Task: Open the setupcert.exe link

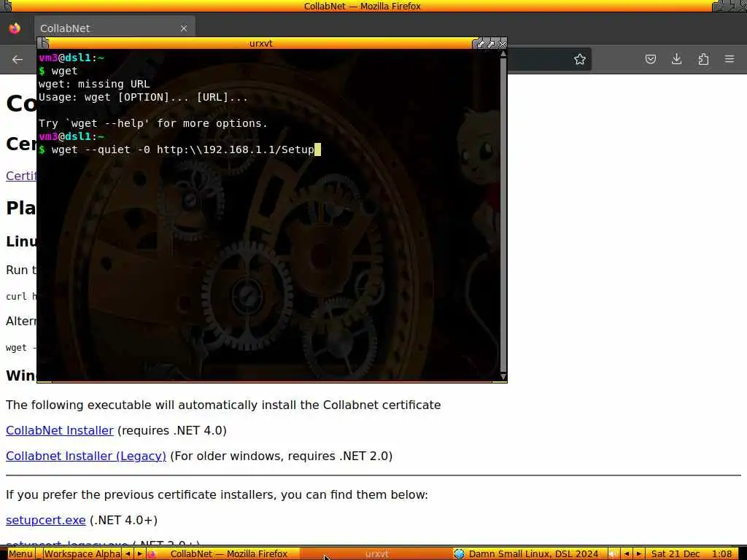Action: (46, 520)
